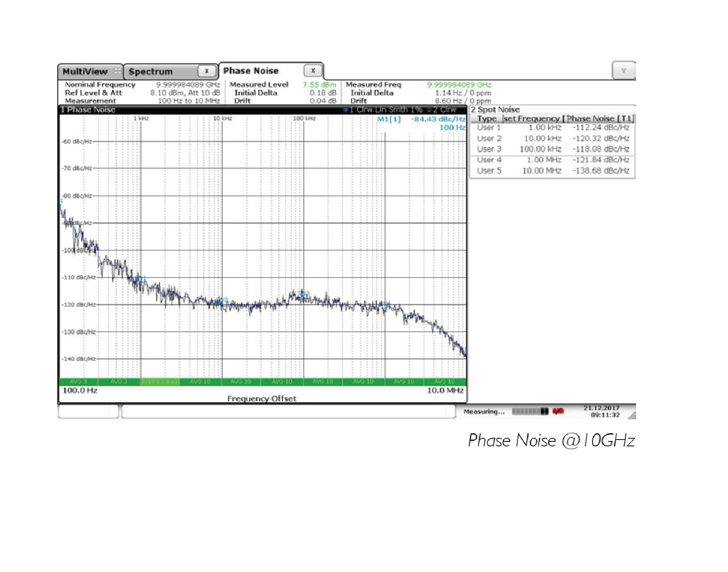This screenshot has width=728, height=572.
Task: Select the User 5 spot noise row
Action: coord(553,171)
